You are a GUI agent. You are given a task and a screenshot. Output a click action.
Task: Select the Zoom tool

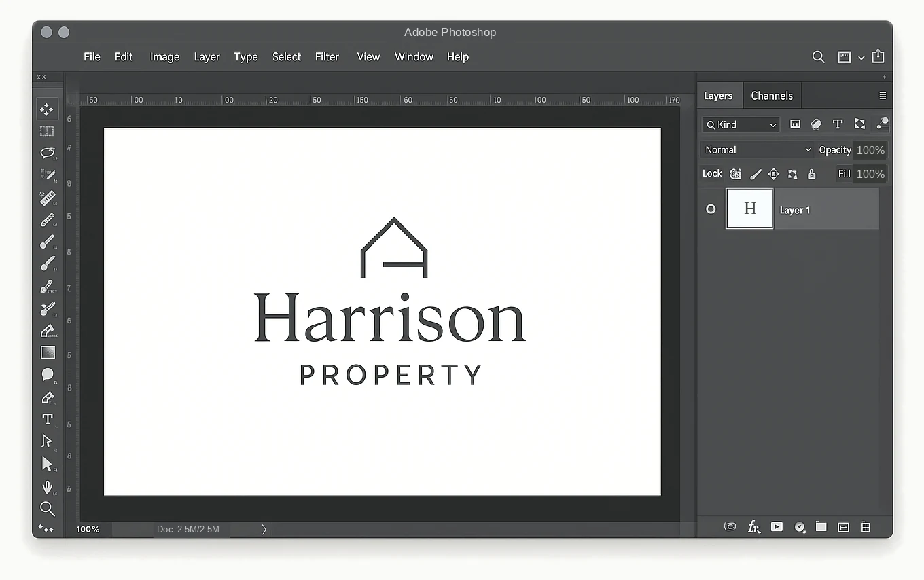47,508
